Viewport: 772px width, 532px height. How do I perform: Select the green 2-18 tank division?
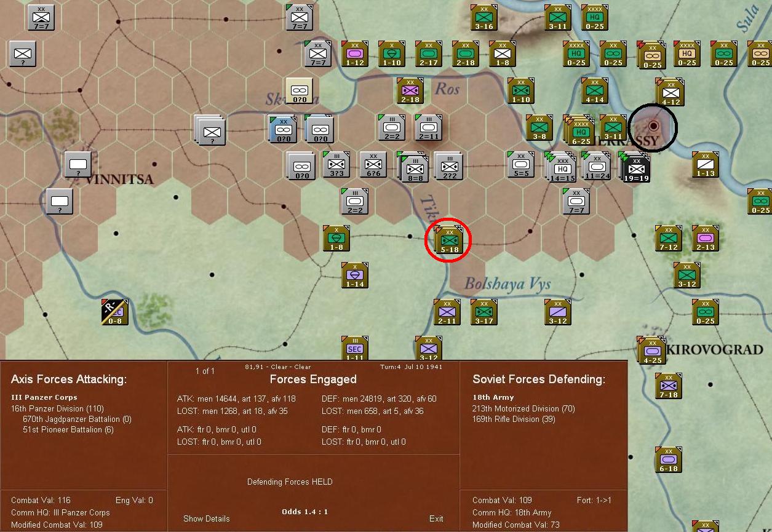click(466, 54)
